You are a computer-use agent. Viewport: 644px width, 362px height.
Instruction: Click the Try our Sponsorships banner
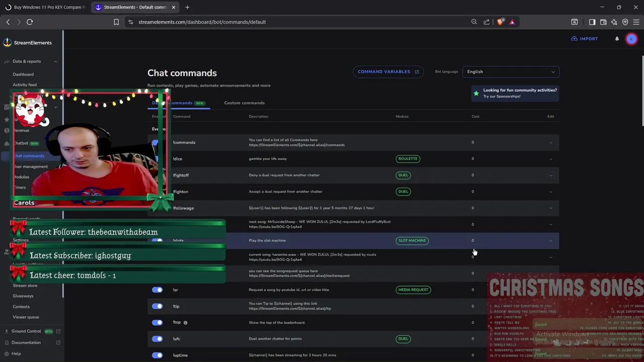[x=515, y=93]
